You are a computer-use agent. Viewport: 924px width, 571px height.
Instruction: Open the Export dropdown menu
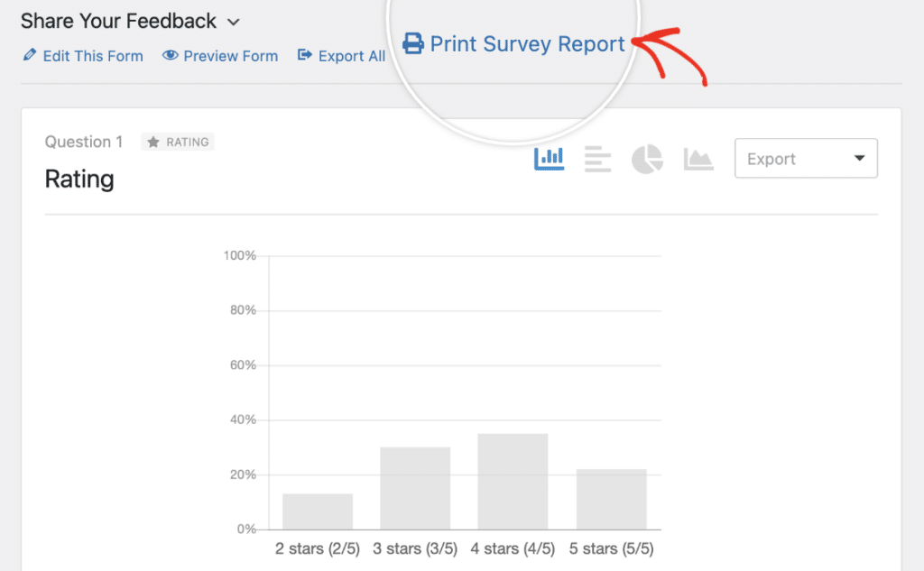806,158
